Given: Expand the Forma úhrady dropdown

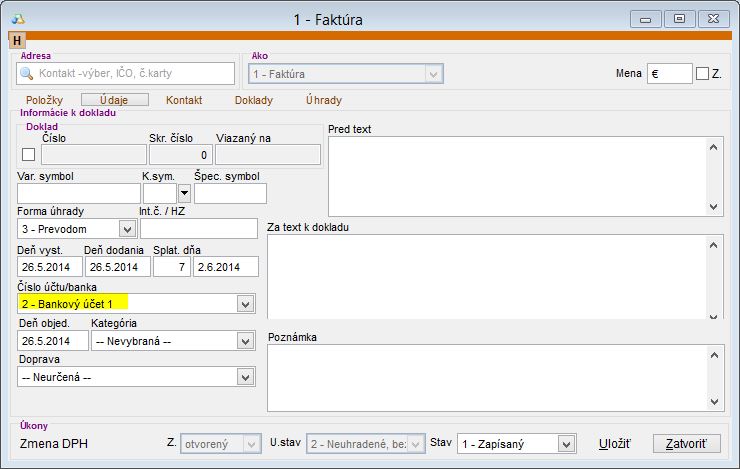Looking at the screenshot, I should [127, 229].
